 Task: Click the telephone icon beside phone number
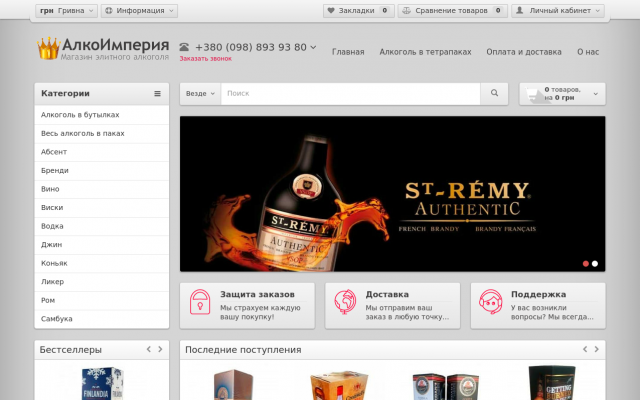tap(184, 47)
